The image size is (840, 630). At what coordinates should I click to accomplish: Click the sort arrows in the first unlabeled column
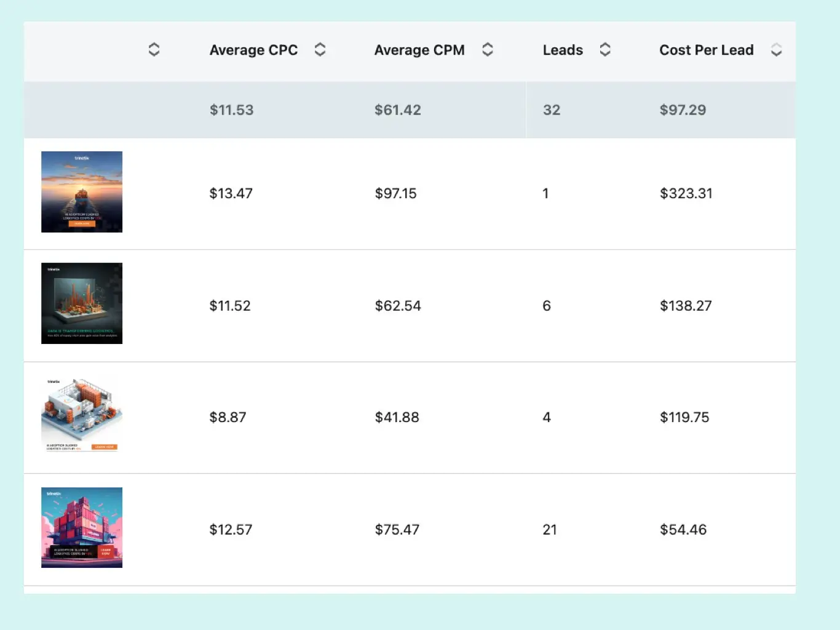pos(154,50)
